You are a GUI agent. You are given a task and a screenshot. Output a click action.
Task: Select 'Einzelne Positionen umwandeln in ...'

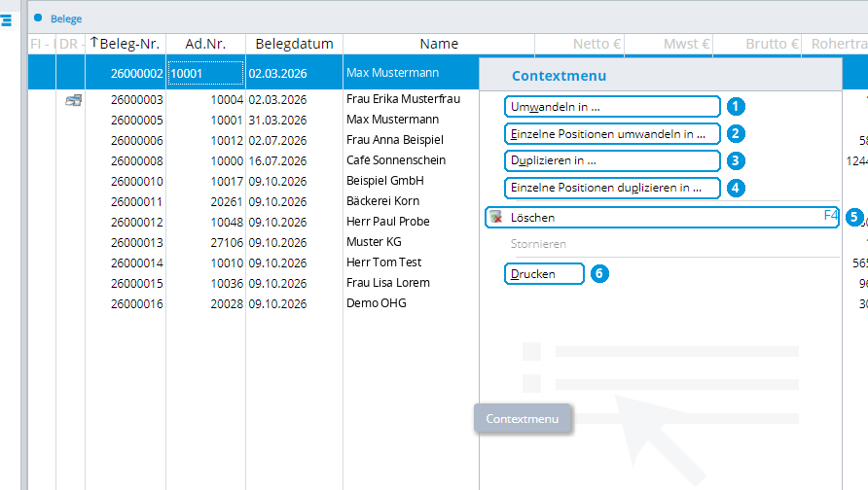[x=612, y=134]
